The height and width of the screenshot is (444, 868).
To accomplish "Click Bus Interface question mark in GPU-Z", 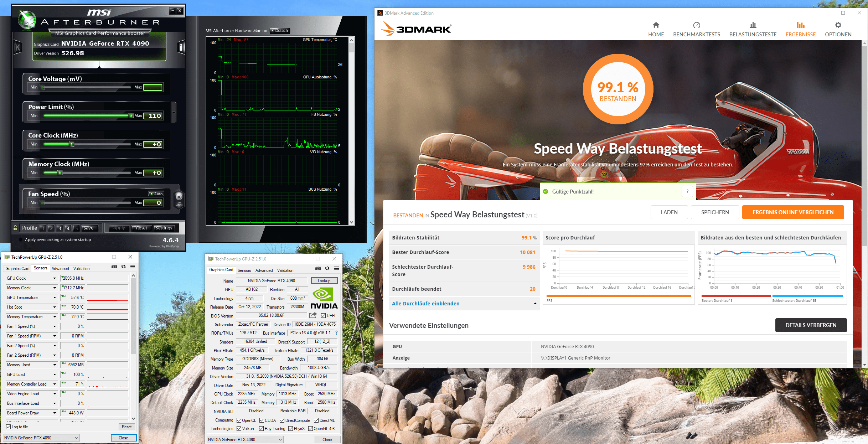I will [x=336, y=333].
